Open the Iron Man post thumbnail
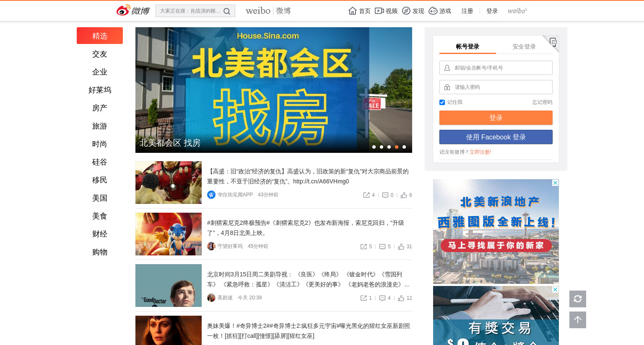This screenshot has height=345, width=644. 169,183
